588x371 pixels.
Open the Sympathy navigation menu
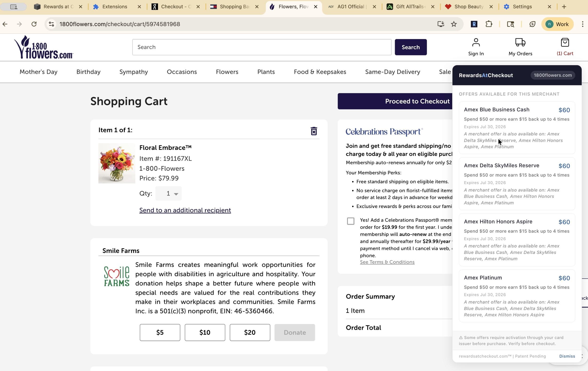pyautogui.click(x=134, y=72)
